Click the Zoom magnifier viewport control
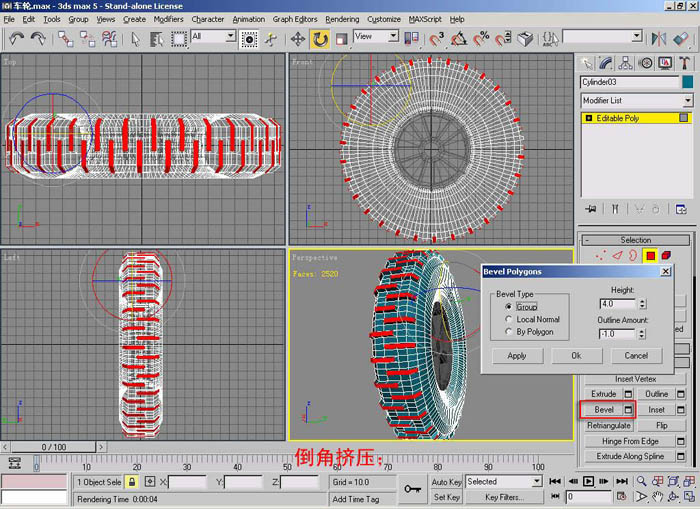700x509 pixels. pyautogui.click(x=642, y=481)
